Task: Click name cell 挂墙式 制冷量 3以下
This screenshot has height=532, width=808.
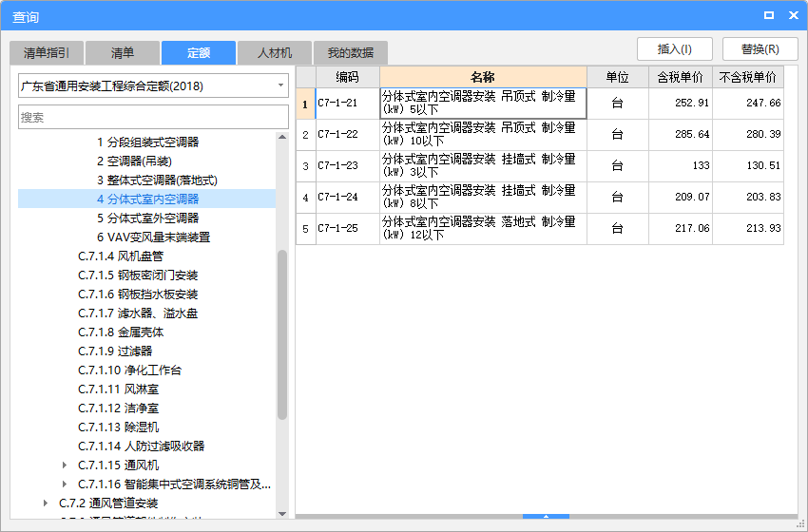Action: click(x=483, y=166)
